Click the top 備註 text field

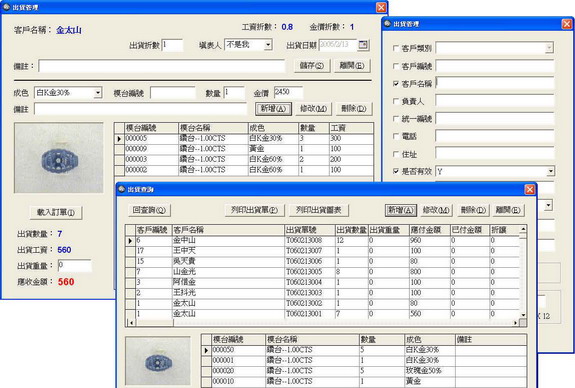pos(162,66)
